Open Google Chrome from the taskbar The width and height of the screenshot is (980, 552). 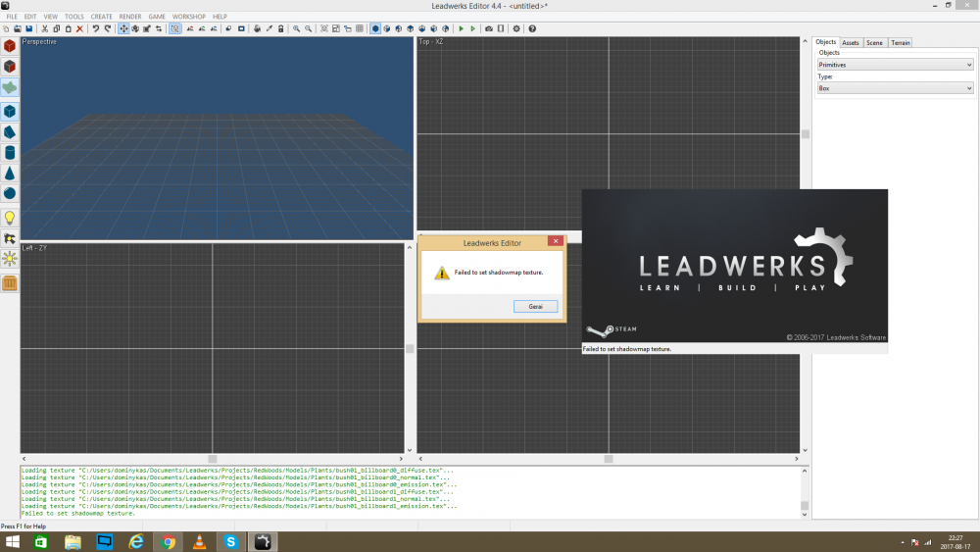169,541
